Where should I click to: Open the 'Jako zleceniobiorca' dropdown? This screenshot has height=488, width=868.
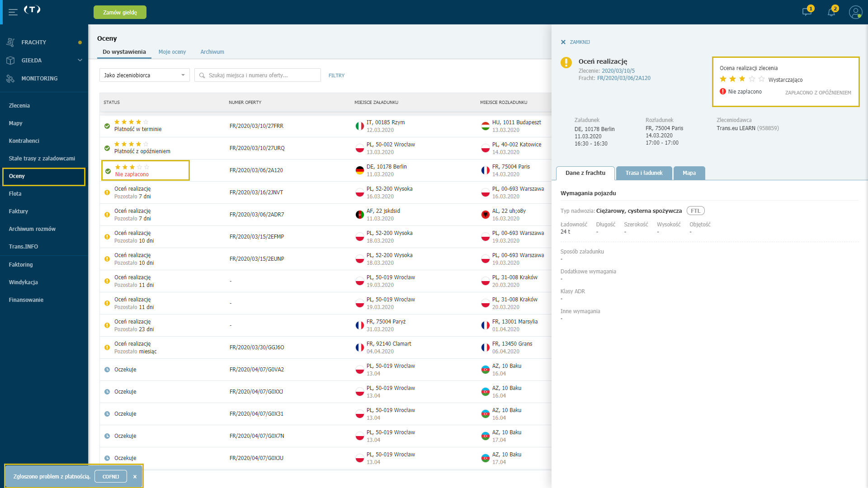145,75
